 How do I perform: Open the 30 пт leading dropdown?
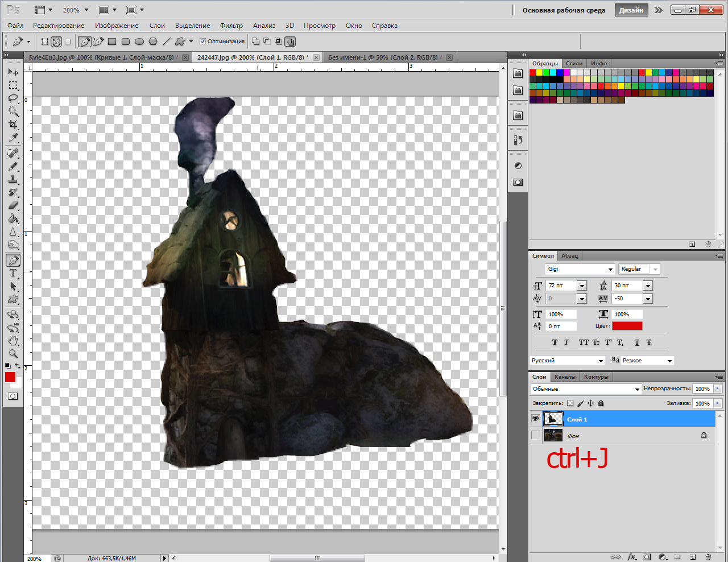[x=648, y=286]
